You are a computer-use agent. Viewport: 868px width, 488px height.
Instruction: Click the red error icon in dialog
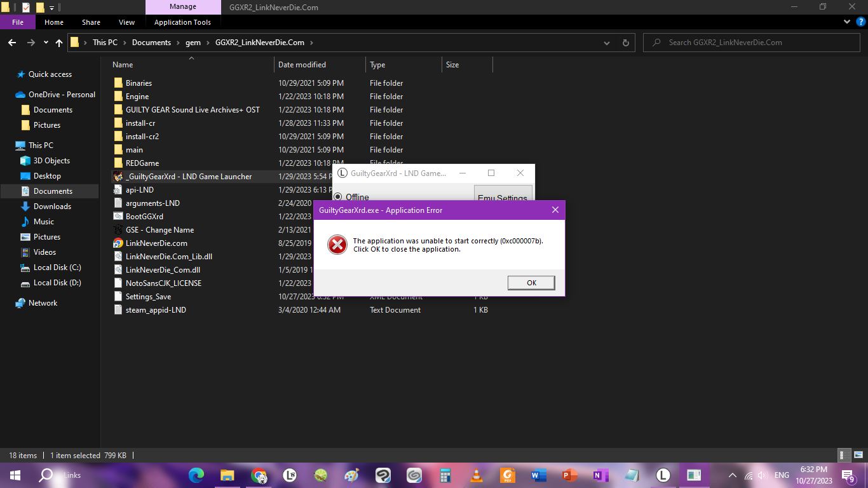point(337,245)
